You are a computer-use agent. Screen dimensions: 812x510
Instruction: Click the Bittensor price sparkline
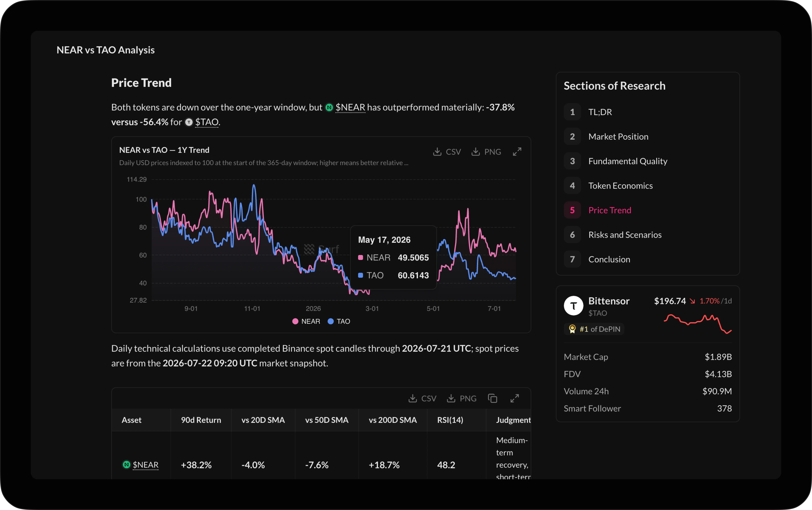click(x=697, y=324)
